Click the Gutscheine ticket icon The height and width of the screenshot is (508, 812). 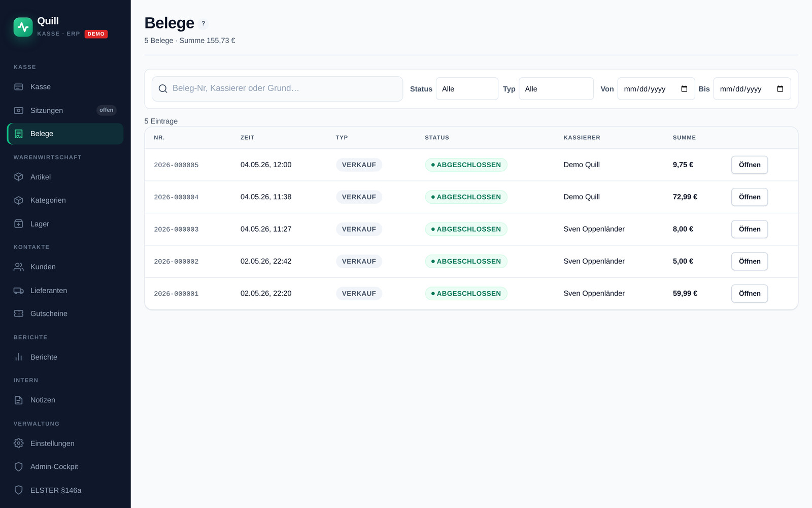(19, 313)
